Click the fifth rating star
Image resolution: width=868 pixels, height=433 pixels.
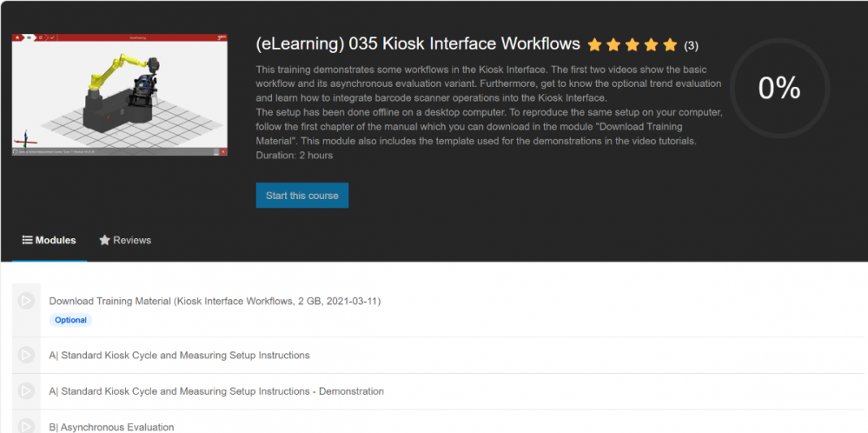pyautogui.click(x=670, y=44)
